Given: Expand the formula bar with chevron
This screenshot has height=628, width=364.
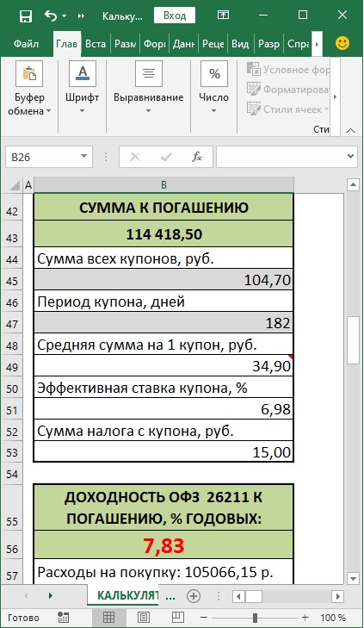Looking at the screenshot, I should [x=351, y=157].
